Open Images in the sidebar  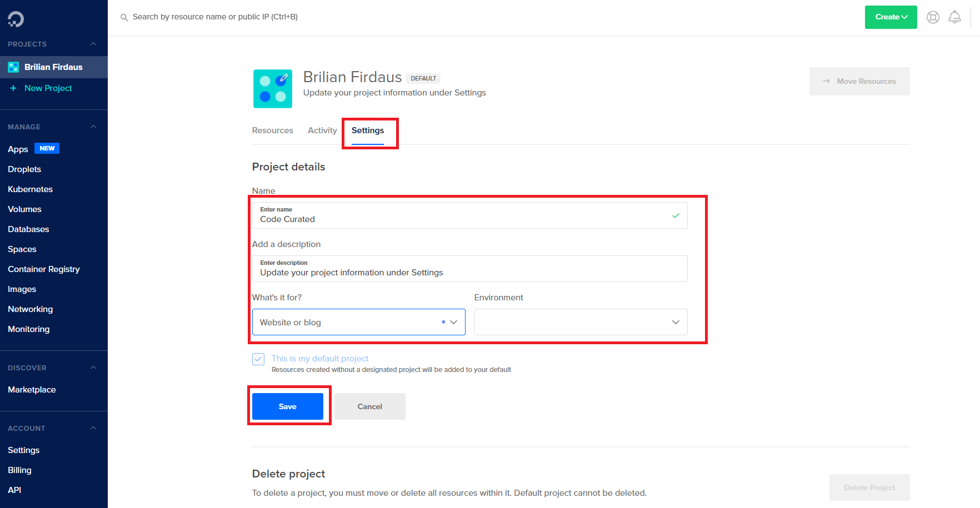tap(22, 289)
